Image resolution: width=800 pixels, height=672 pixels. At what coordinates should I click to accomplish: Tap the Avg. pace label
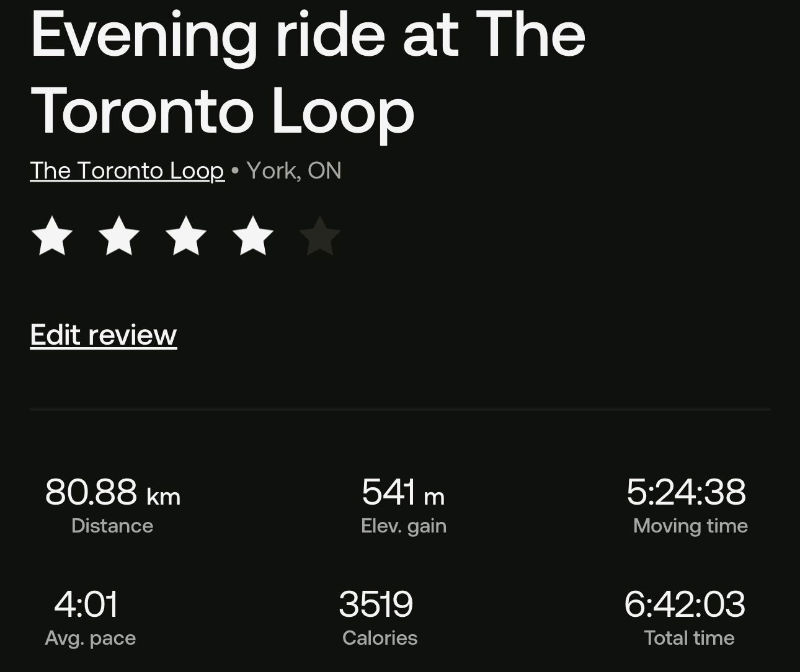[x=91, y=639]
